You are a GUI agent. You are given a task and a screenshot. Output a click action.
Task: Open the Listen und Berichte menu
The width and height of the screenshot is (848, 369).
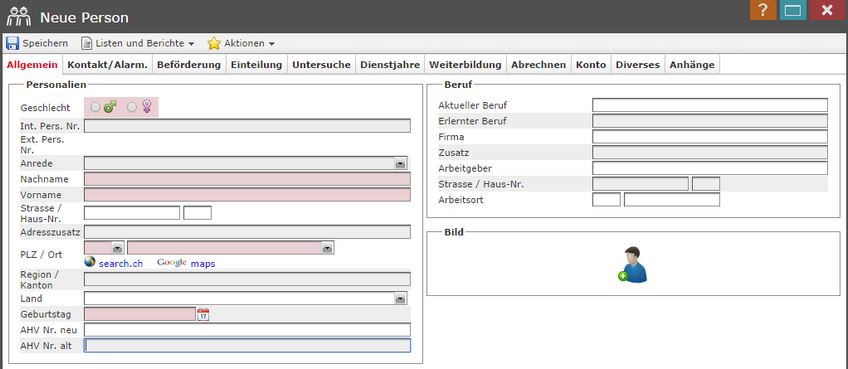137,43
